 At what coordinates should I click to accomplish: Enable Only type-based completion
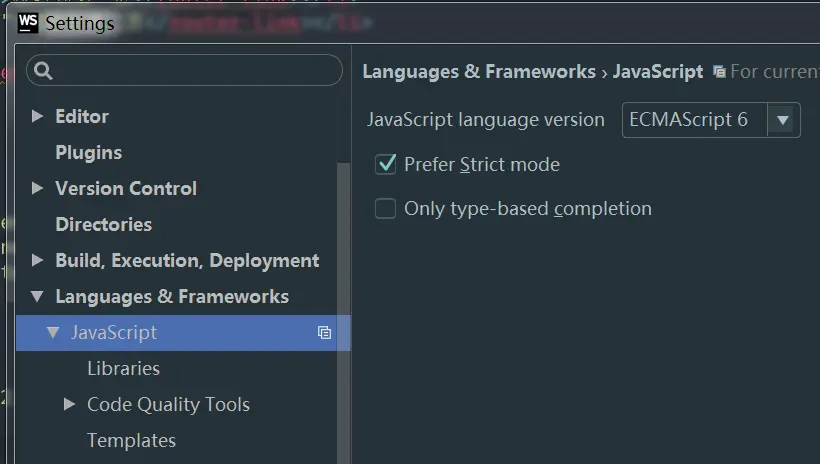tap(385, 208)
